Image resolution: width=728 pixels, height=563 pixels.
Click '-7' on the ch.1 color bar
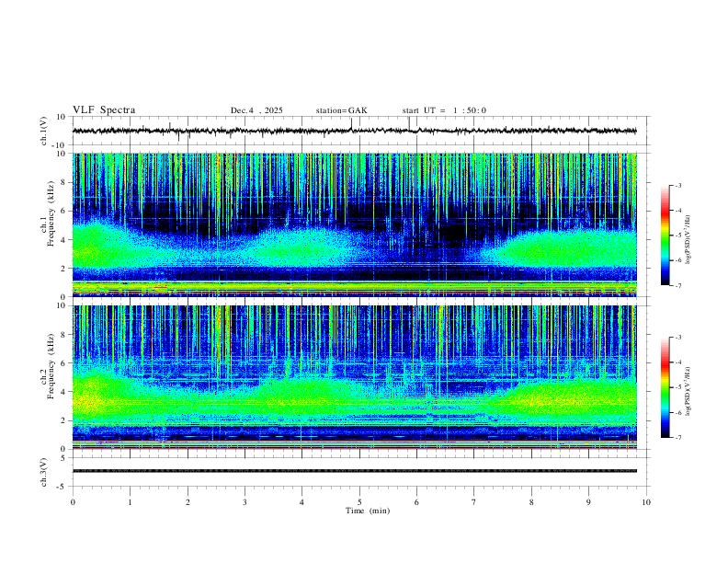(678, 285)
